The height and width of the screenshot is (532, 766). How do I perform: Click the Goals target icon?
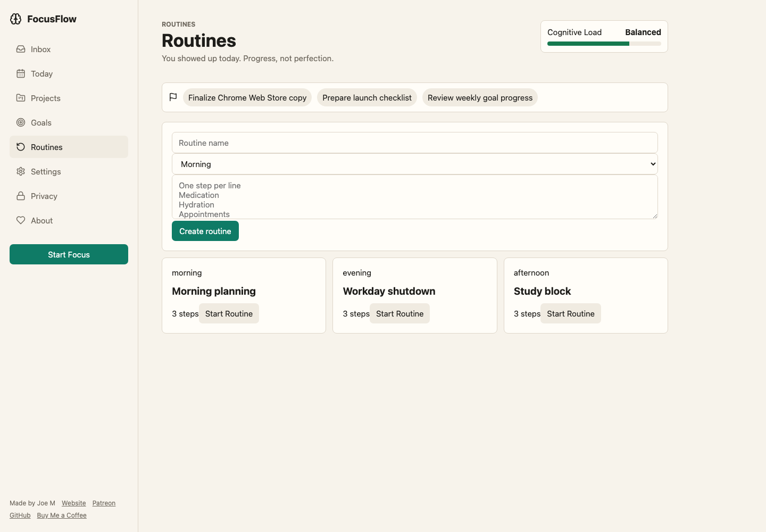21,122
